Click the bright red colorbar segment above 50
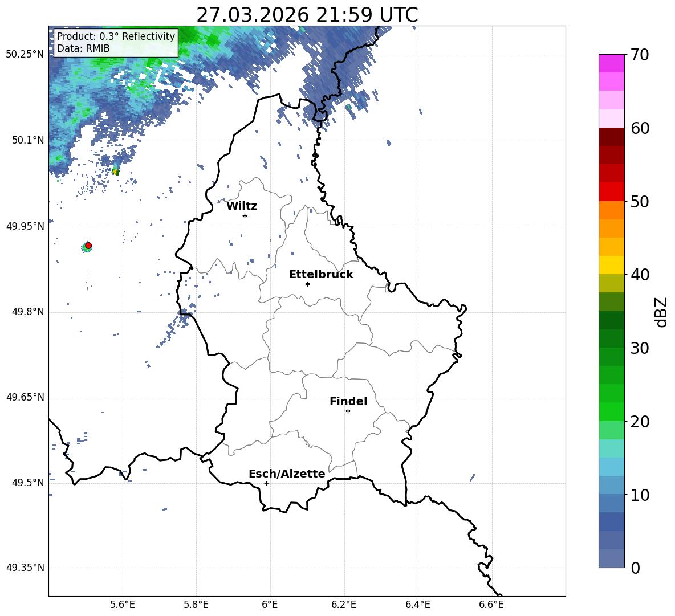The image size is (675, 616). (611, 192)
